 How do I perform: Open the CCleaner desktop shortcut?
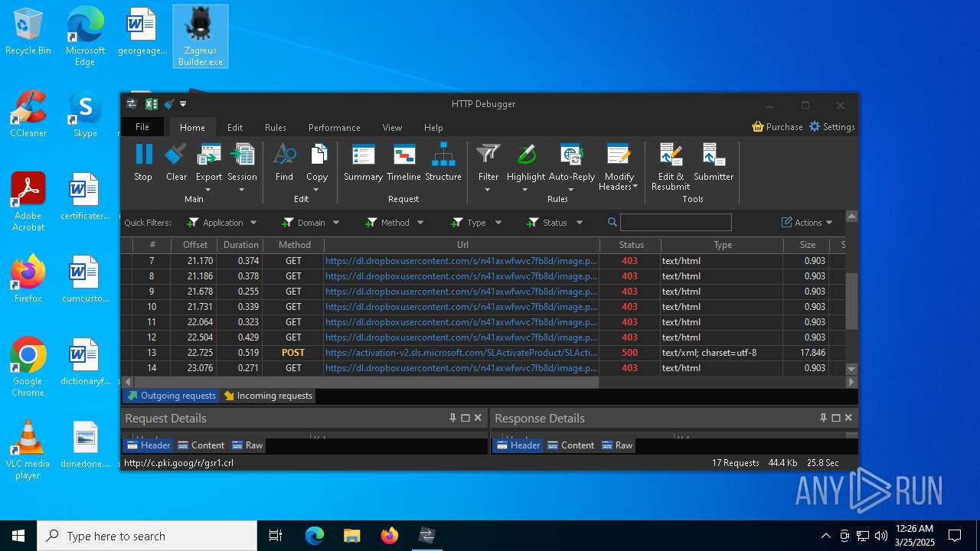28,114
